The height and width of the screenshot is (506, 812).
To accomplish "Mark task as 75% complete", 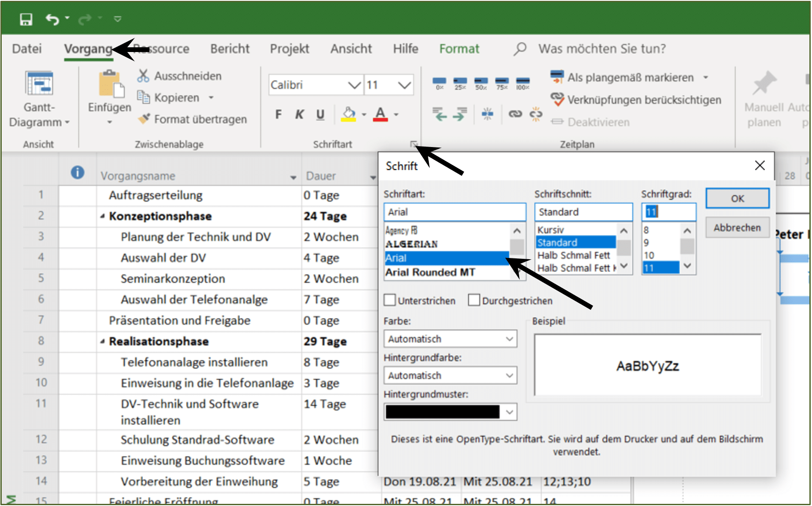I will (x=501, y=83).
